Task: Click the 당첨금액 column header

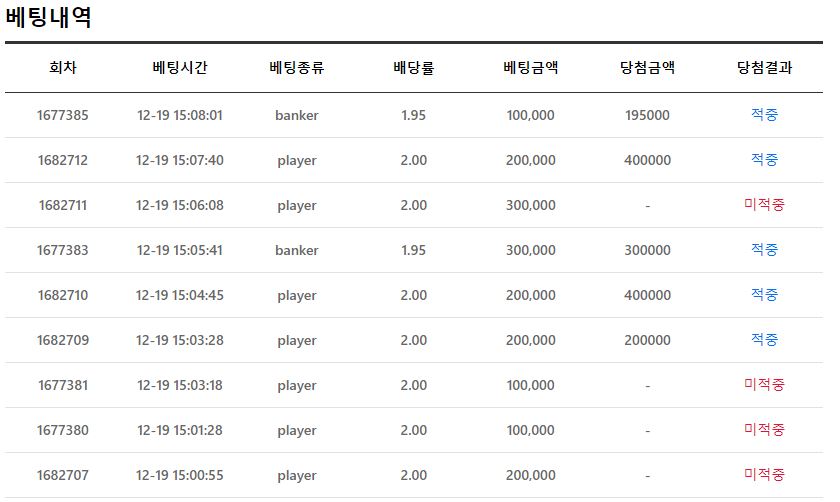Action: click(647, 68)
